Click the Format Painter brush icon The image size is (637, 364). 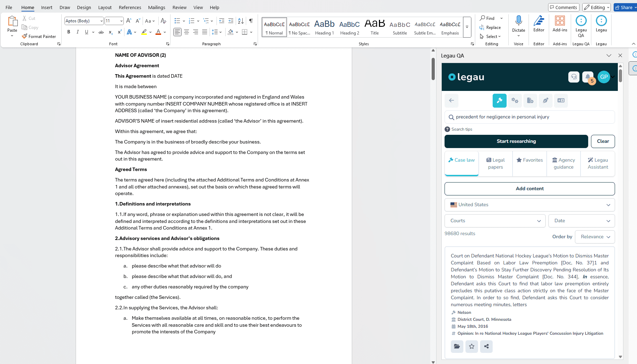[24, 36]
